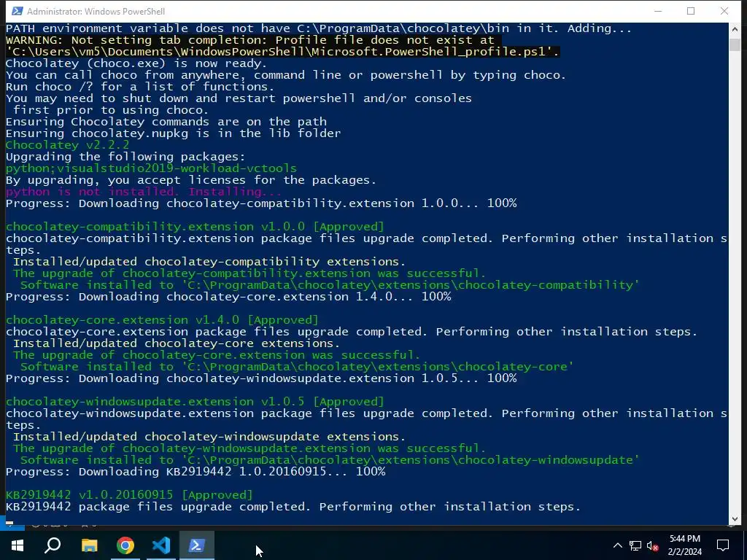The width and height of the screenshot is (747, 560).
Task: Click the scrollbar up arrow in PowerShell
Action: (734, 29)
